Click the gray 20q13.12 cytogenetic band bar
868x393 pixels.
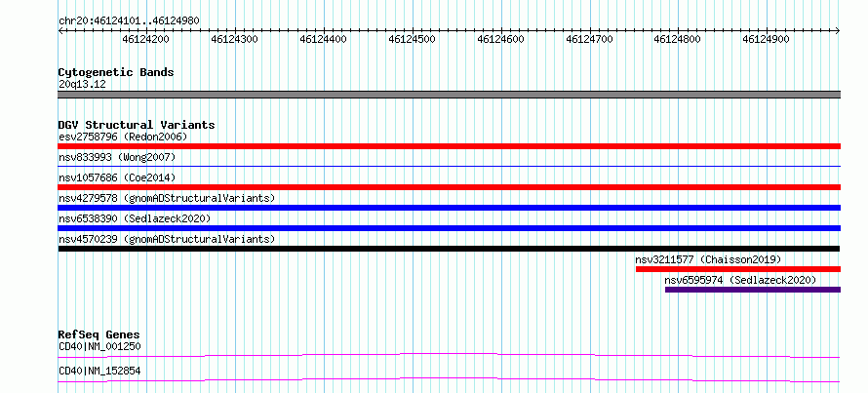tap(450, 95)
